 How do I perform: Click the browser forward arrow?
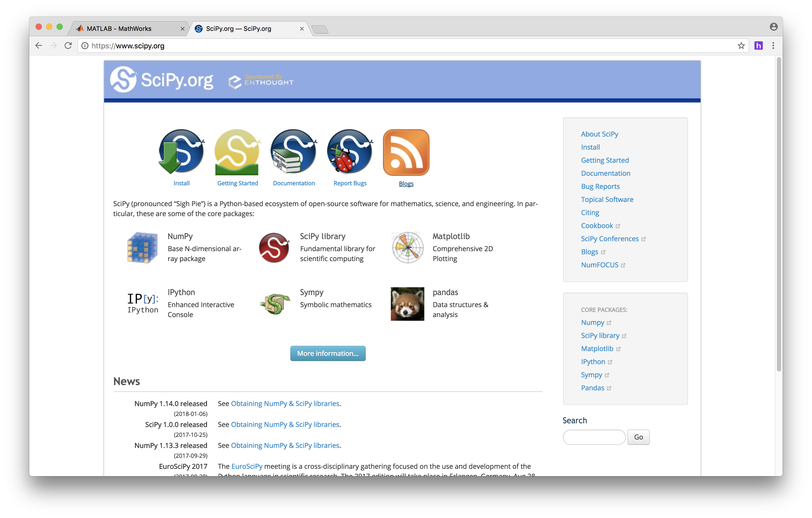pyautogui.click(x=53, y=46)
